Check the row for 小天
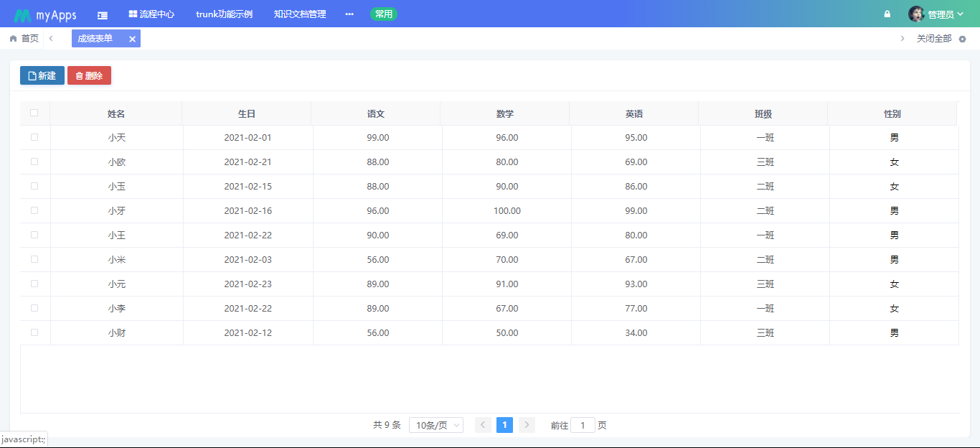 click(x=34, y=137)
